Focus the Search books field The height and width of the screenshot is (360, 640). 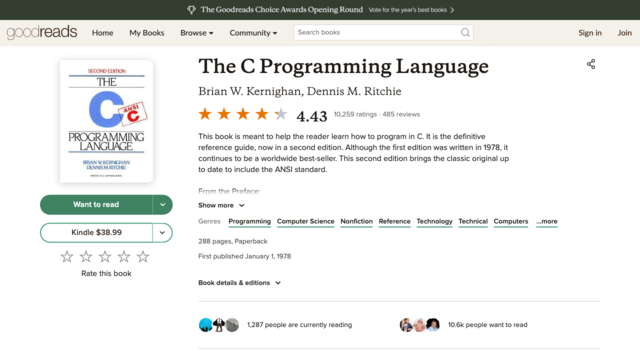tap(378, 33)
